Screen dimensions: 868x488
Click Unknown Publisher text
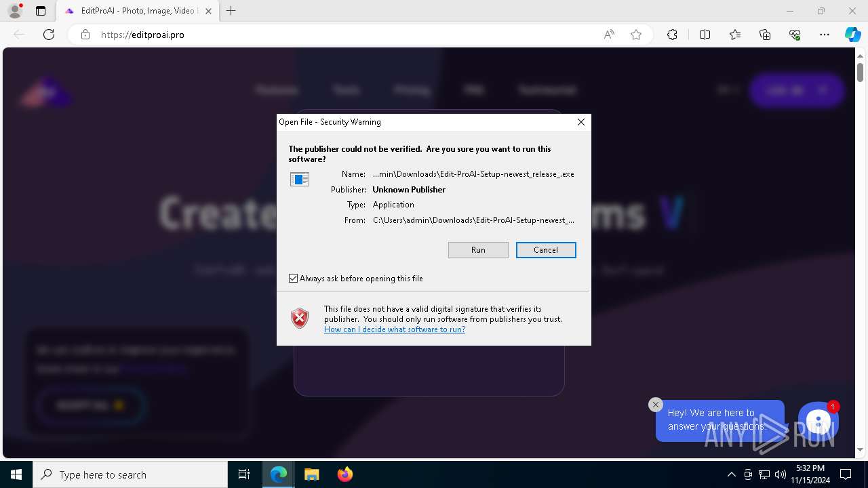coord(409,190)
